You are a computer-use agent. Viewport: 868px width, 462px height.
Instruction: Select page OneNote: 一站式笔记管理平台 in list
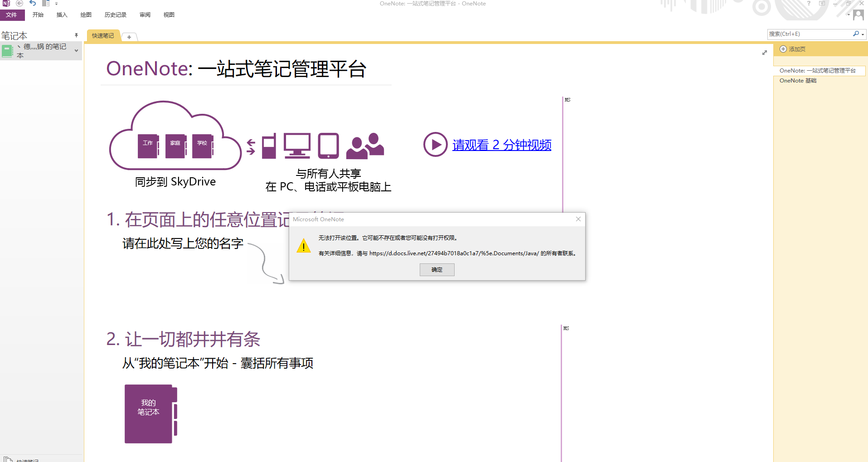pos(819,71)
